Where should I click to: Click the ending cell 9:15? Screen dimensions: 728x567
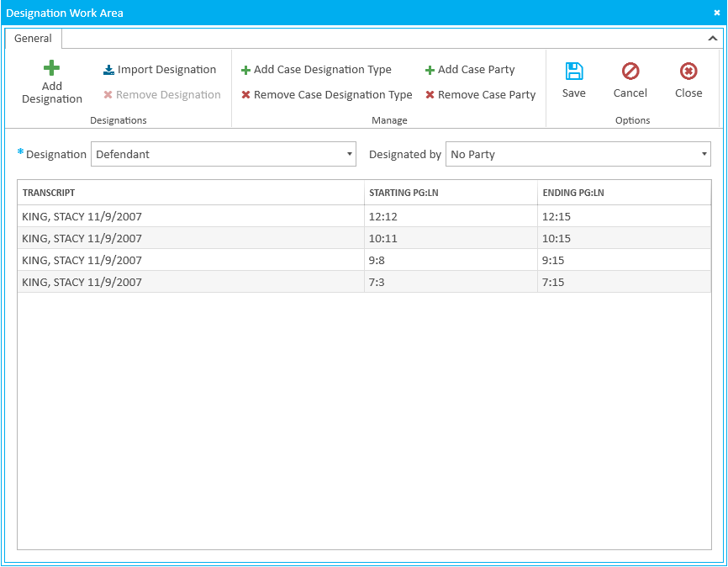[624, 260]
